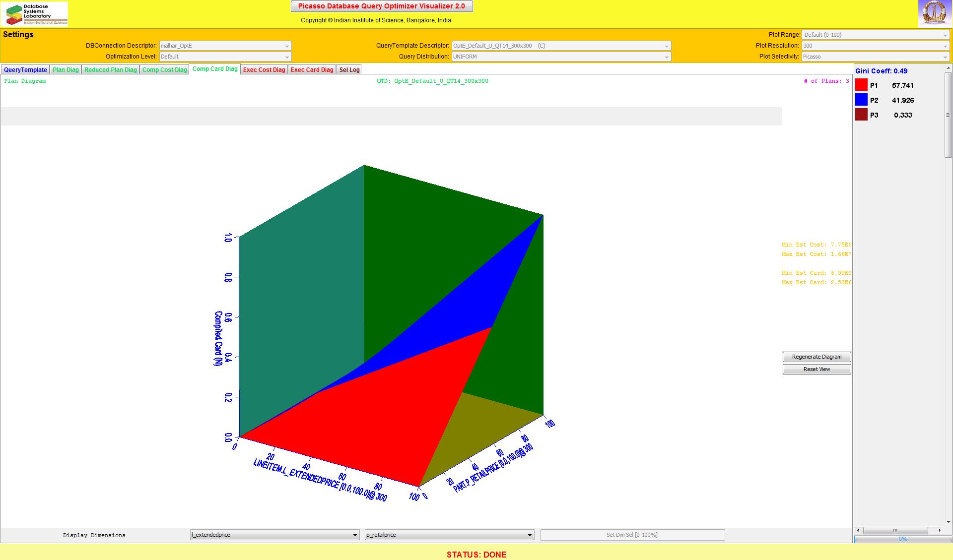Click the blue P2 plan color swatch
Image resolution: width=953 pixels, height=560 pixels.
tap(861, 100)
